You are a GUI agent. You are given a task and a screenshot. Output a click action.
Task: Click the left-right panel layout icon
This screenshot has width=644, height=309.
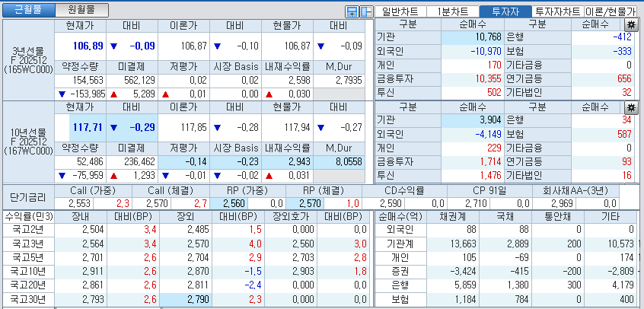366,11
